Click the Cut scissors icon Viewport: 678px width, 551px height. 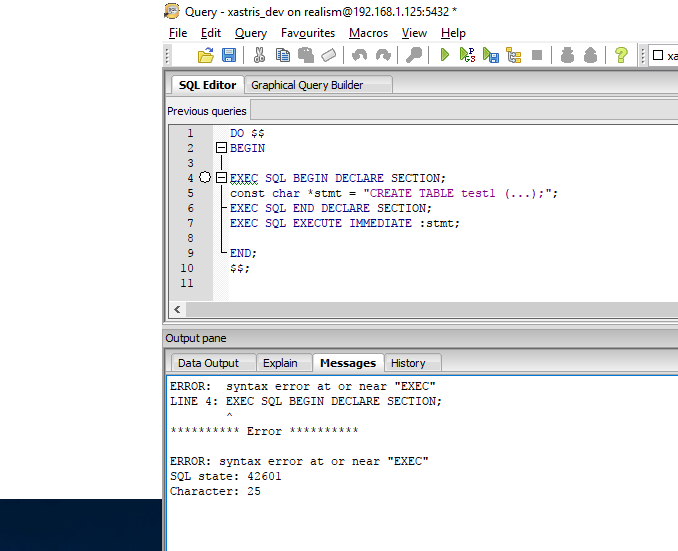(259, 56)
